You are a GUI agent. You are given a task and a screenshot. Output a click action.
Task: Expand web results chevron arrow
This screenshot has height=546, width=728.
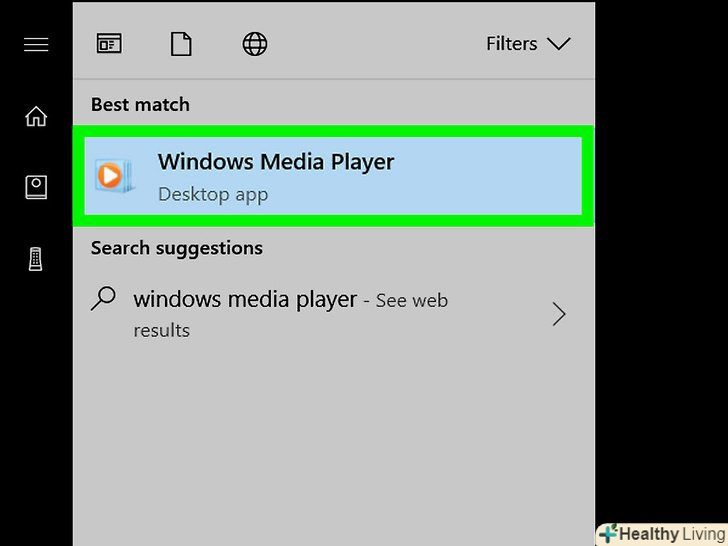559,314
